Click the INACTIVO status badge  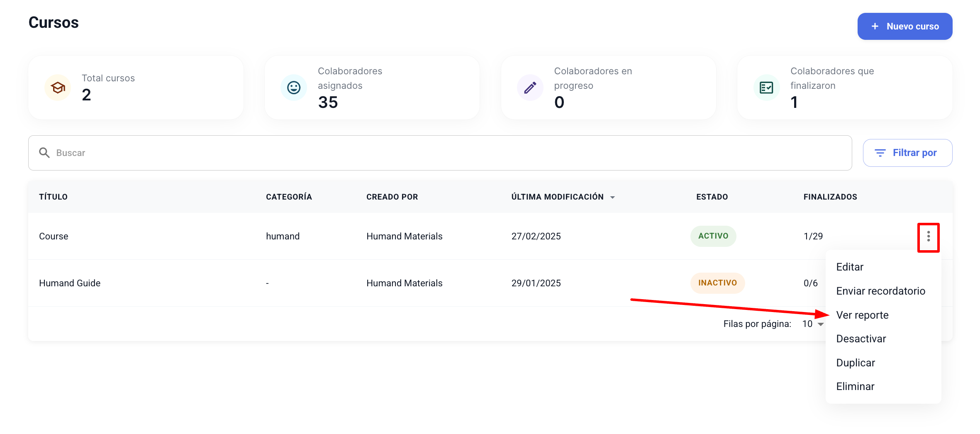pyautogui.click(x=717, y=283)
